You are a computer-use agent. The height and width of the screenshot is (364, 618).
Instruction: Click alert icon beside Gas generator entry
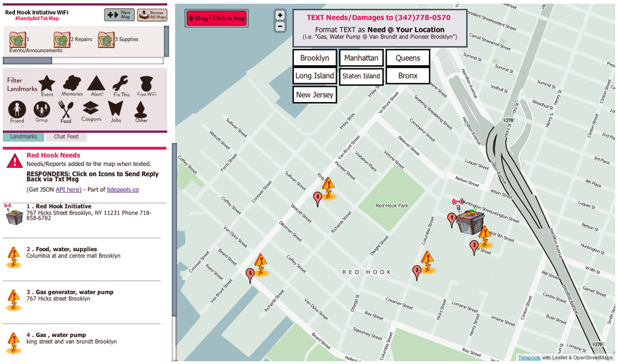tap(14, 301)
